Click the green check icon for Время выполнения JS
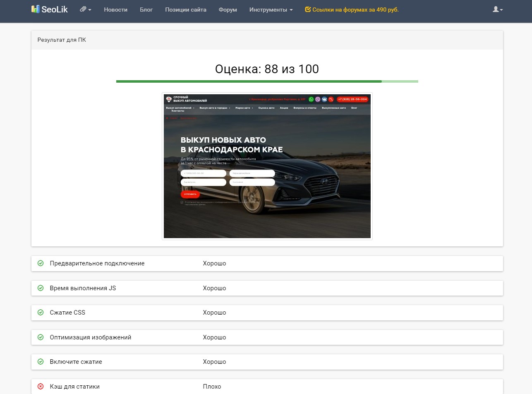 coord(41,288)
